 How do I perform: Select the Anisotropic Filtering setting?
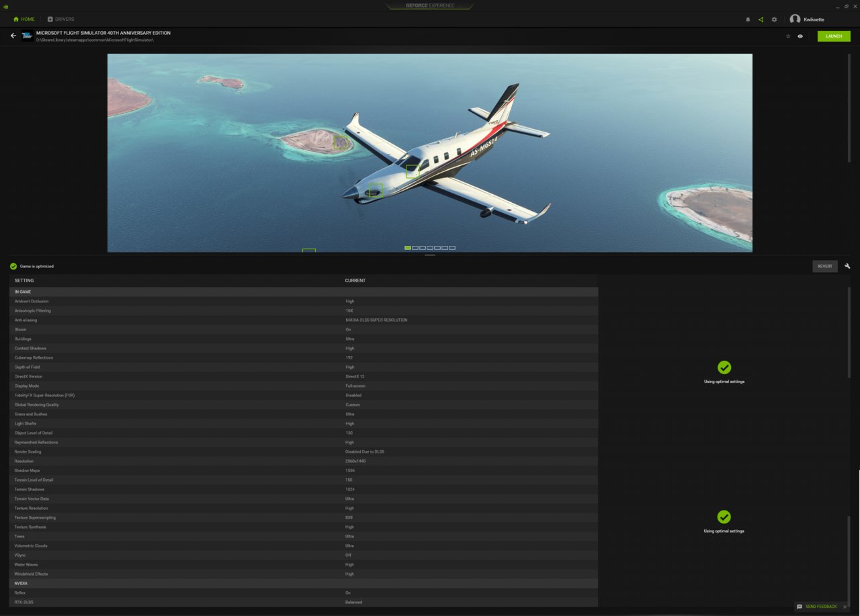point(304,311)
